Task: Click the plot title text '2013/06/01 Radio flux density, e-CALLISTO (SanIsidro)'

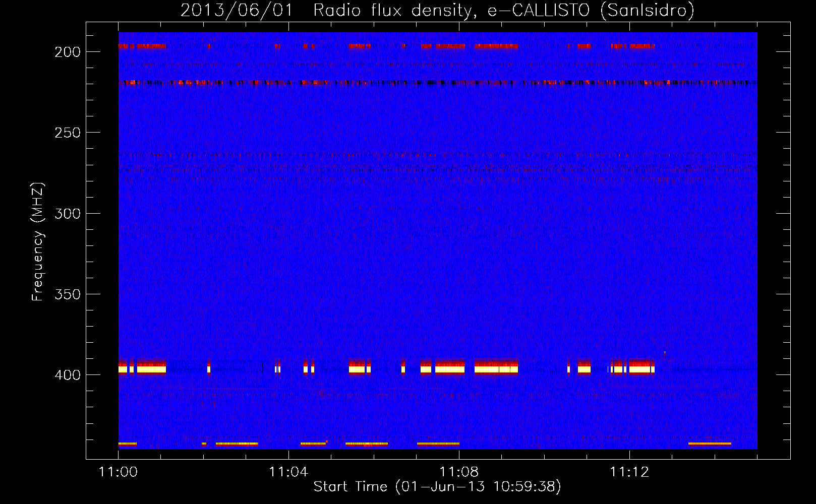Action: pos(437,10)
